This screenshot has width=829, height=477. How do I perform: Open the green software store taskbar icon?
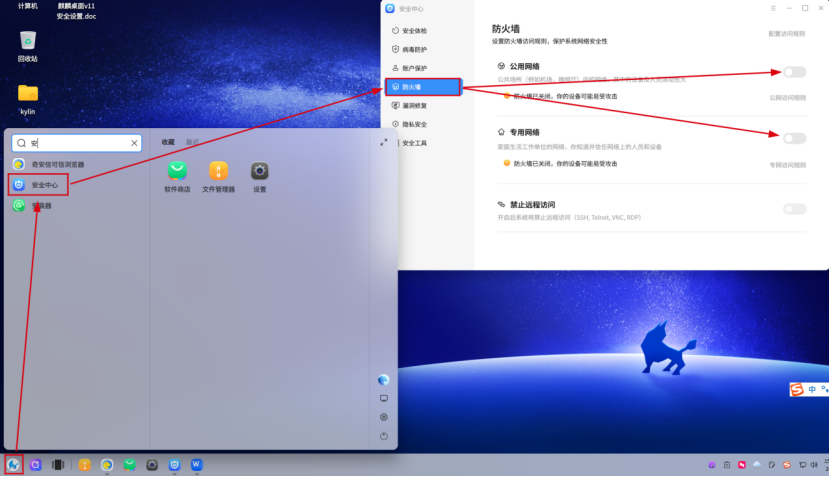(130, 464)
